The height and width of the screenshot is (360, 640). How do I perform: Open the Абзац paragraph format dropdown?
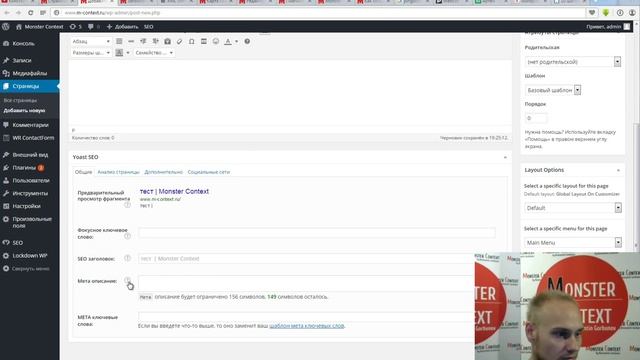coord(91,41)
